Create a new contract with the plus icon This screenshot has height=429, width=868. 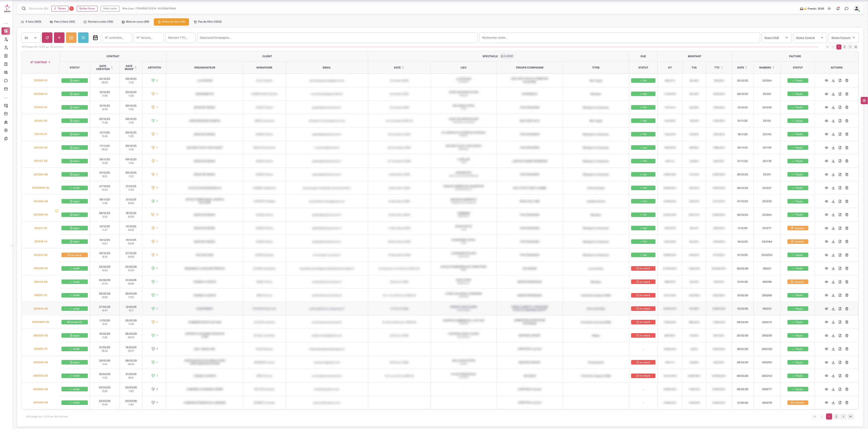(x=59, y=37)
